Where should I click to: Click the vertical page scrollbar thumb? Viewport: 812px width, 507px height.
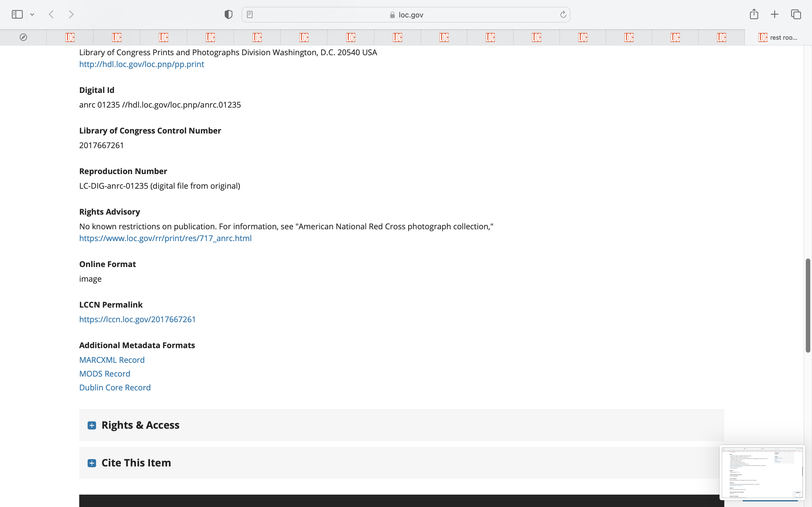pyautogui.click(x=808, y=305)
